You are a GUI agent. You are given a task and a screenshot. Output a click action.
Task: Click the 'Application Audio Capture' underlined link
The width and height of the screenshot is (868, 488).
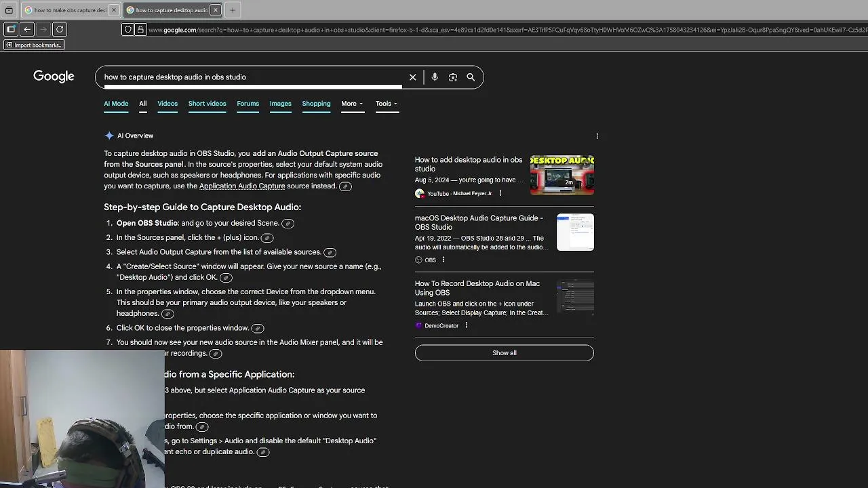(242, 186)
